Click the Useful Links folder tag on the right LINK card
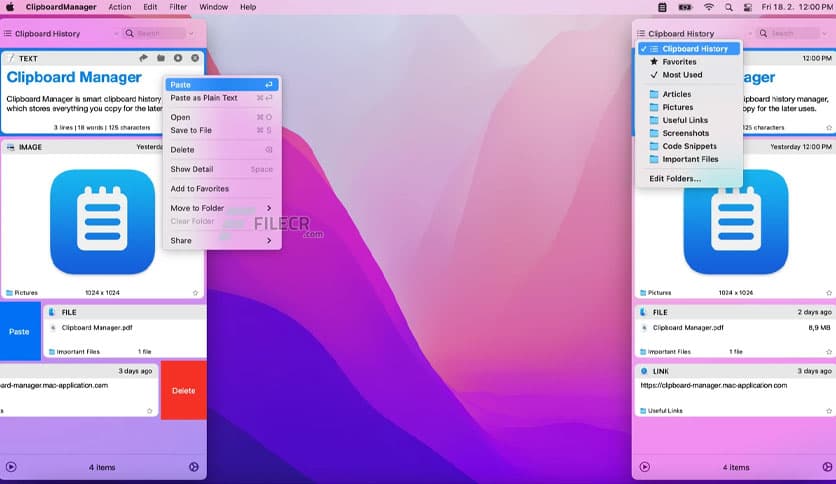836x484 pixels. click(661, 410)
